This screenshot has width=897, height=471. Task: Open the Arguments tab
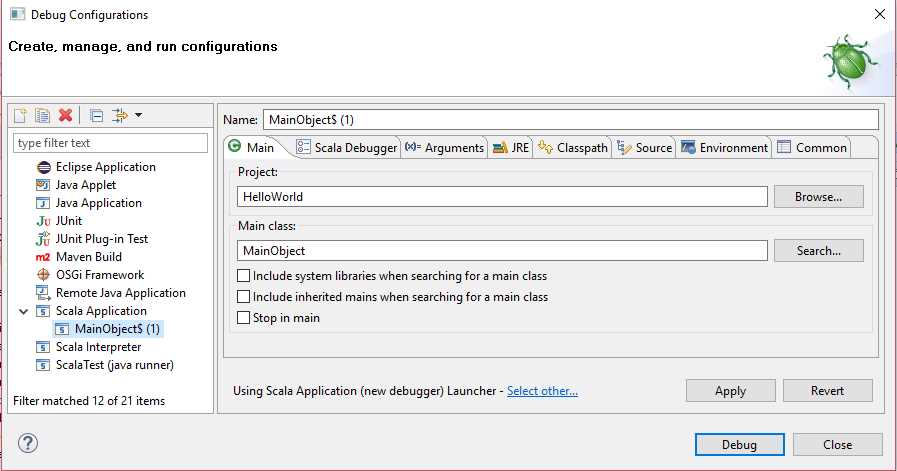[444, 148]
